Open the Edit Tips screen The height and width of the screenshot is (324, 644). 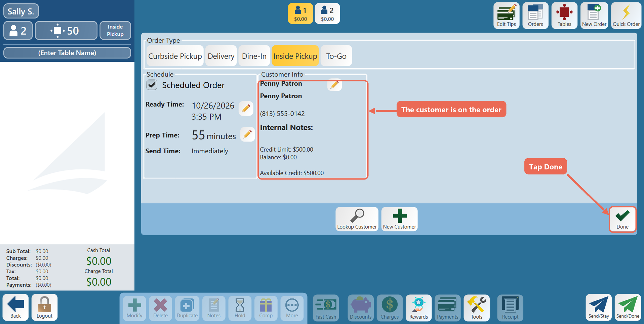click(506, 15)
